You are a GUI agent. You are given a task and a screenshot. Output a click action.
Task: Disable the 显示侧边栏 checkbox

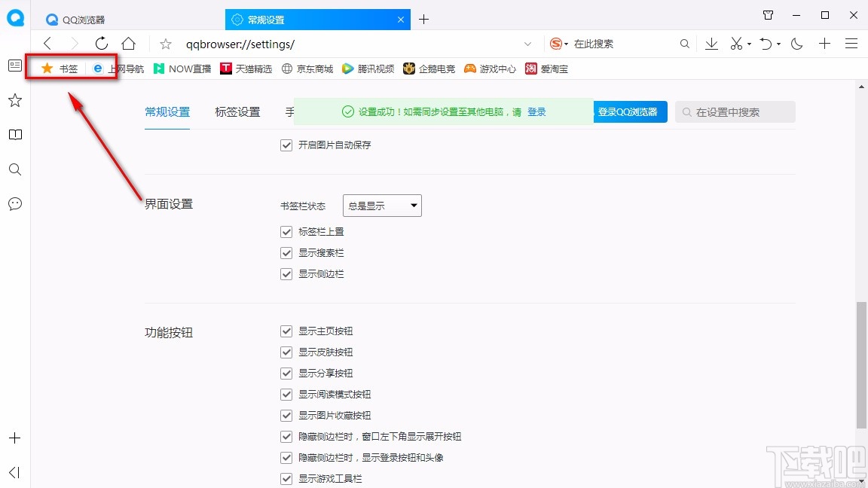point(286,274)
